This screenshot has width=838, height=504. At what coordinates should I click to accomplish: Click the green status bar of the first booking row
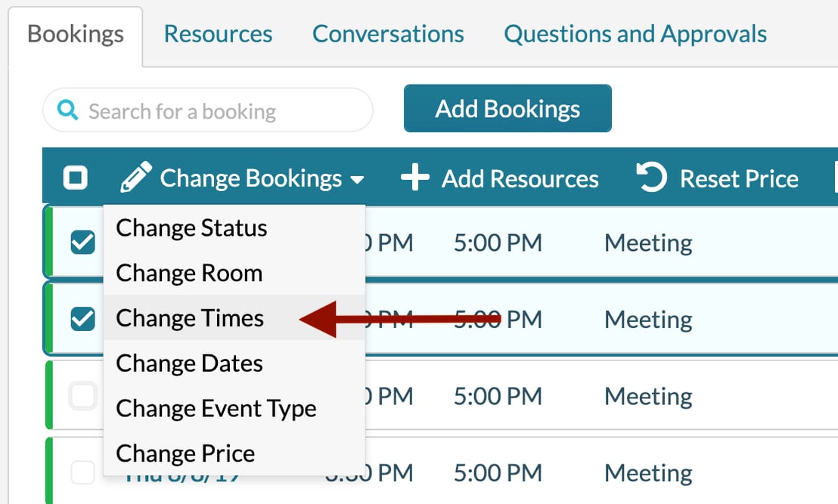click(x=48, y=242)
